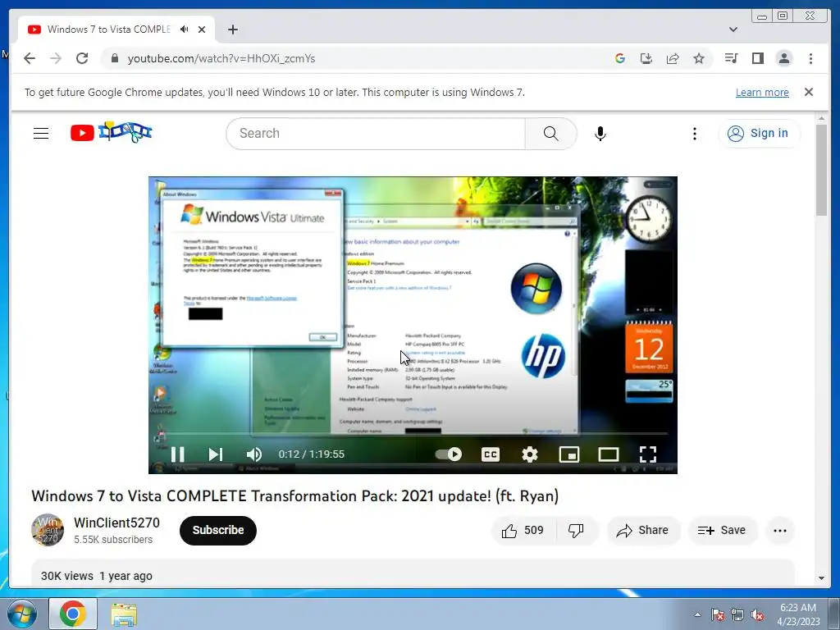
Task: Close the YouTube browser tab
Action: 202,30
